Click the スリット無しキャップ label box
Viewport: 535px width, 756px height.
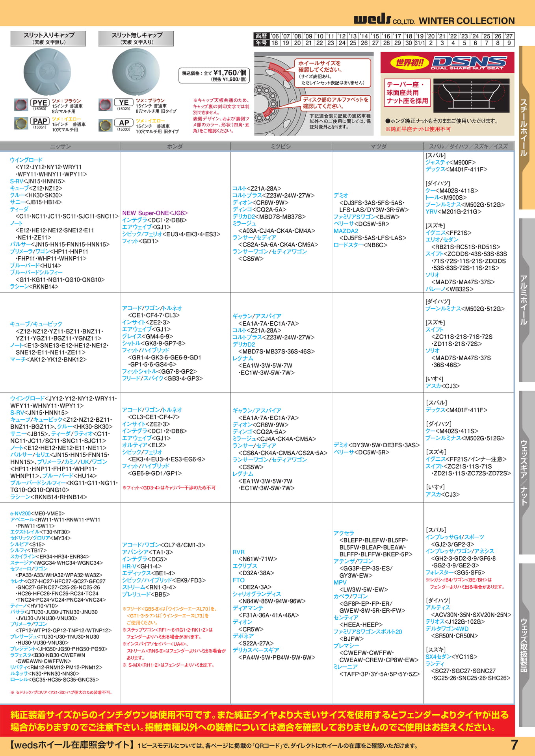pyautogui.click(x=136, y=38)
